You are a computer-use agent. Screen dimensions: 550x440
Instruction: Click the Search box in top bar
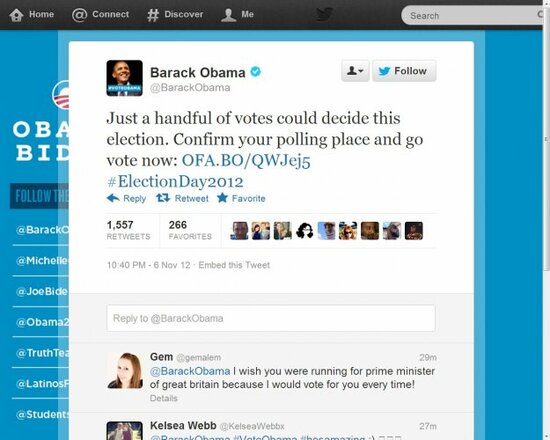click(472, 15)
